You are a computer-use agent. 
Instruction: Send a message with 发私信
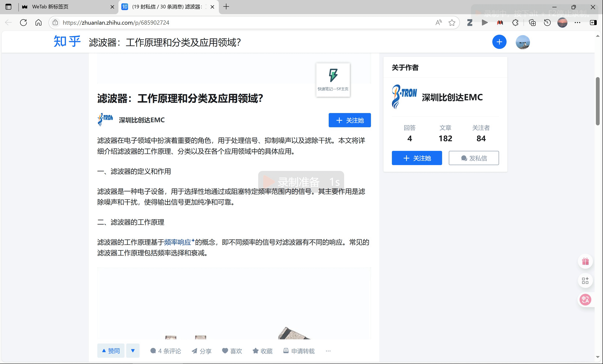click(474, 158)
